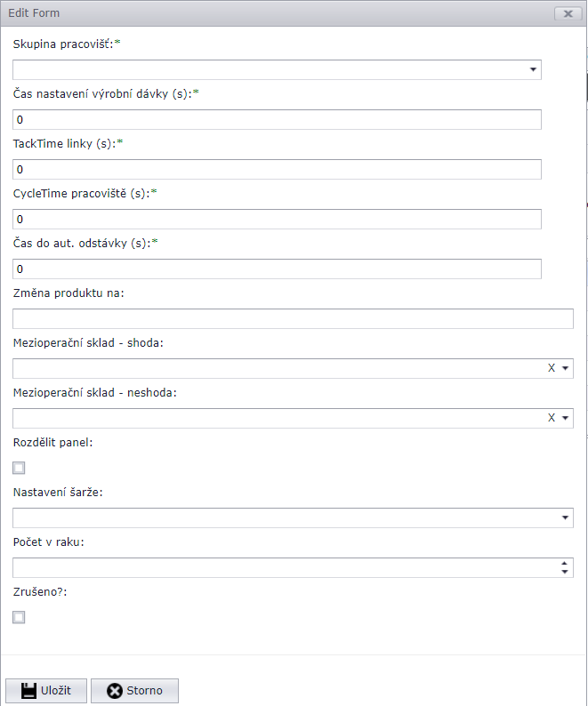This screenshot has width=588, height=706.
Task: Click the TackTime linky input field
Action: click(277, 169)
